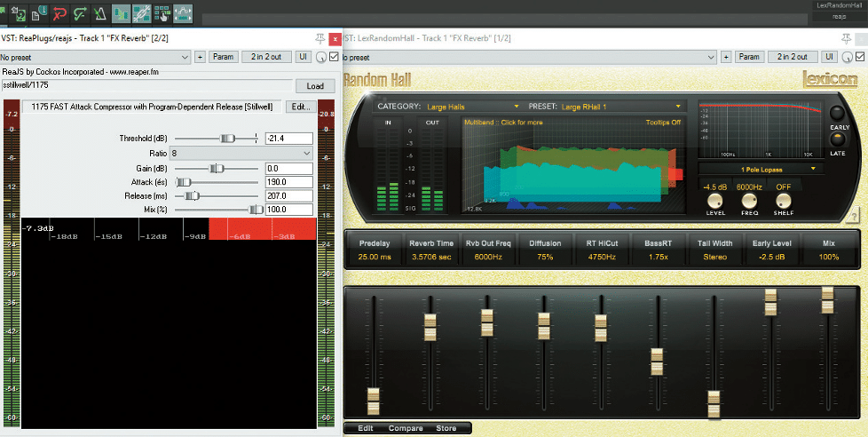Enable the EARLY reflections button
The image size is (868, 437).
840,114
